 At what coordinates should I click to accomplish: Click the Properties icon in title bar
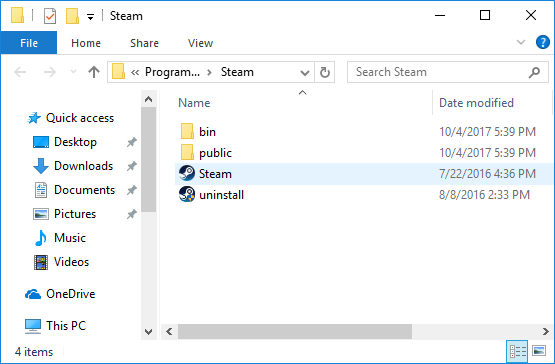tap(50, 16)
